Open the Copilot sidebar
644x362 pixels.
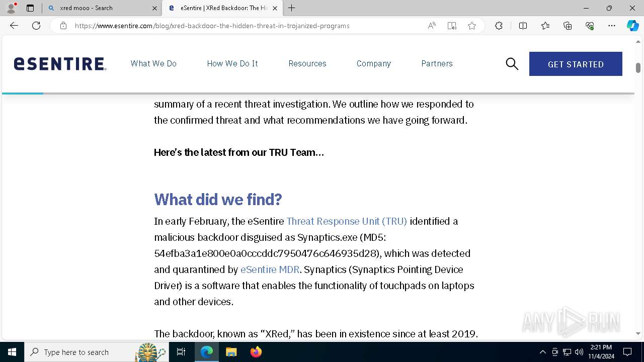click(632, 26)
